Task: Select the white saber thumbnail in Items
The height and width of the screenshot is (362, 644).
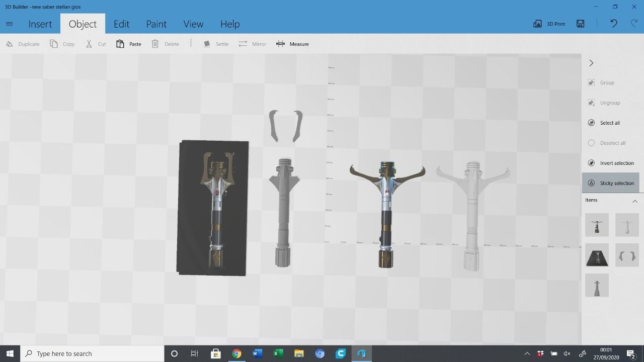Action: tap(627, 225)
